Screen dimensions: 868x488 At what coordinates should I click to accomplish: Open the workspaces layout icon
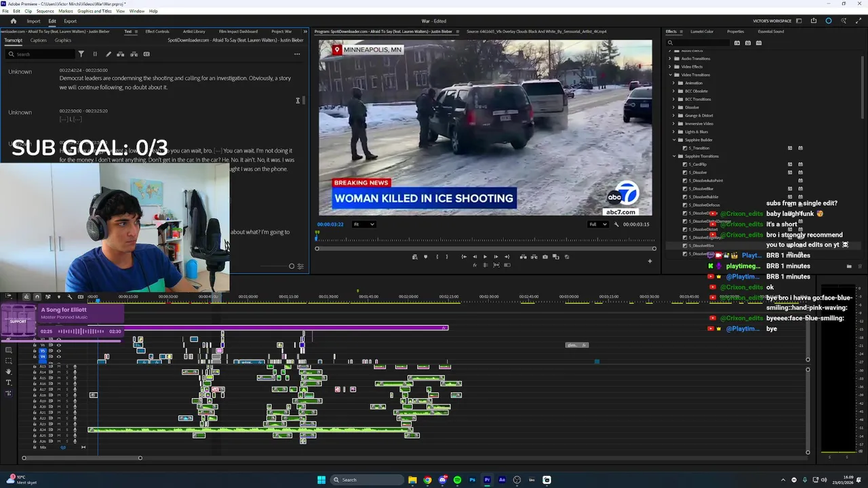click(x=799, y=21)
